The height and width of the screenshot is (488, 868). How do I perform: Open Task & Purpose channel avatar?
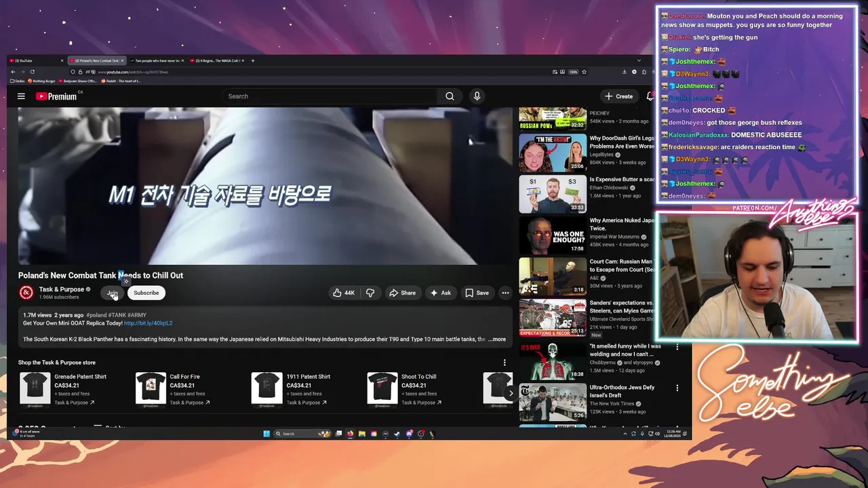[26, 293]
